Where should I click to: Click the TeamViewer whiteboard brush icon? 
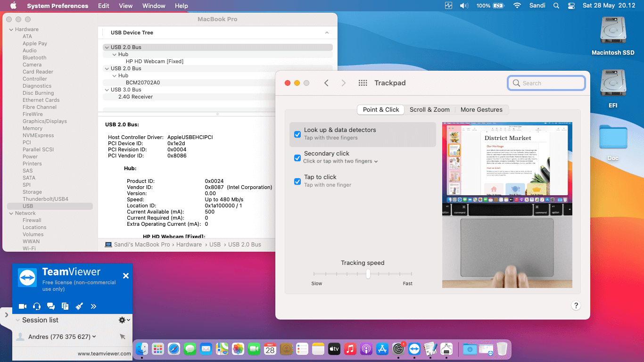79,306
